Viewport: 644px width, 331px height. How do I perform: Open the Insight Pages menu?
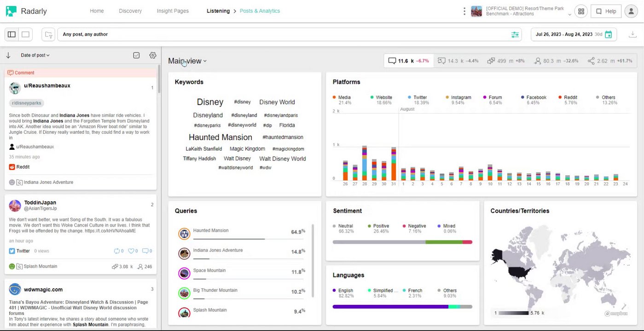[173, 11]
